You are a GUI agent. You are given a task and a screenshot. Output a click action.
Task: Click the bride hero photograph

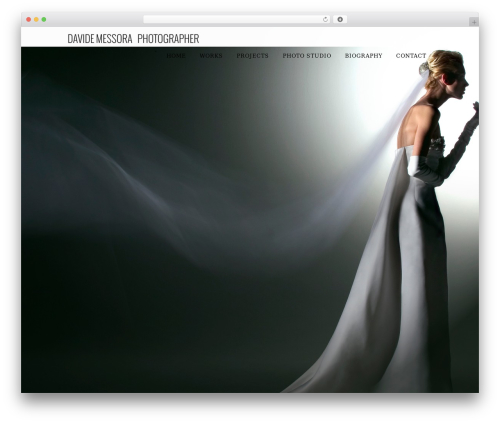(x=250, y=220)
